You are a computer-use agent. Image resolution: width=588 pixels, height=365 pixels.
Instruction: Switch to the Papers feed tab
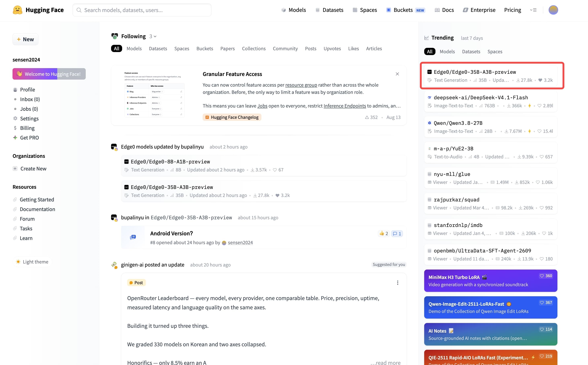(227, 48)
